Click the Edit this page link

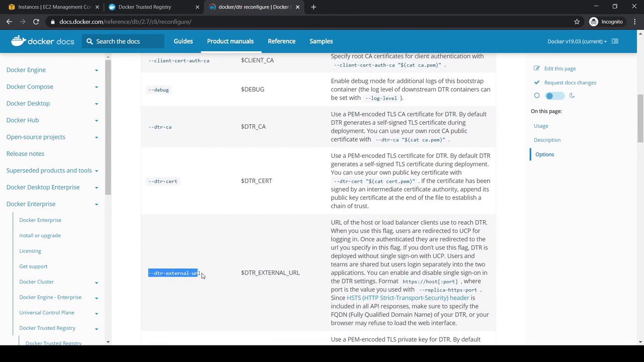point(560,68)
